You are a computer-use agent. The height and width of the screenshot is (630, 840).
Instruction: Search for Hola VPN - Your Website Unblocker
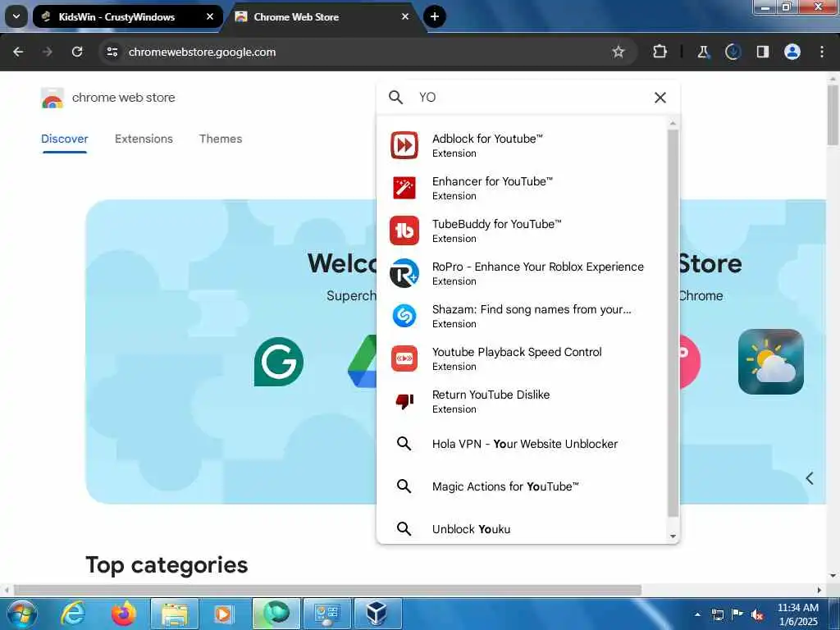point(523,444)
